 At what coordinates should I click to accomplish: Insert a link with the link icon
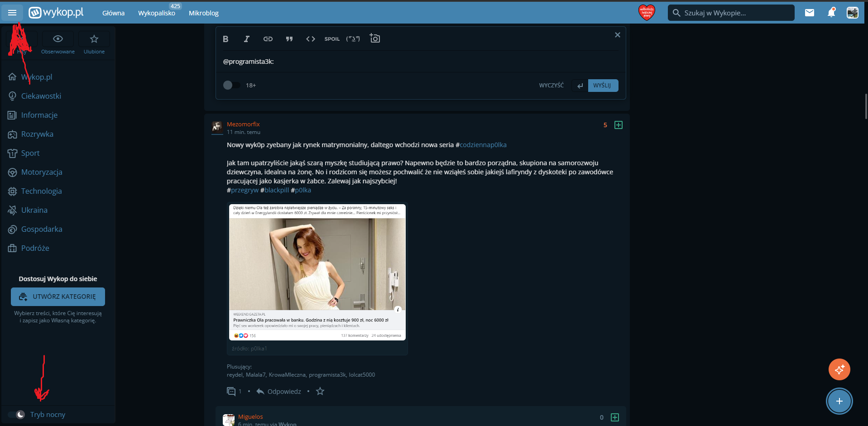tap(268, 39)
